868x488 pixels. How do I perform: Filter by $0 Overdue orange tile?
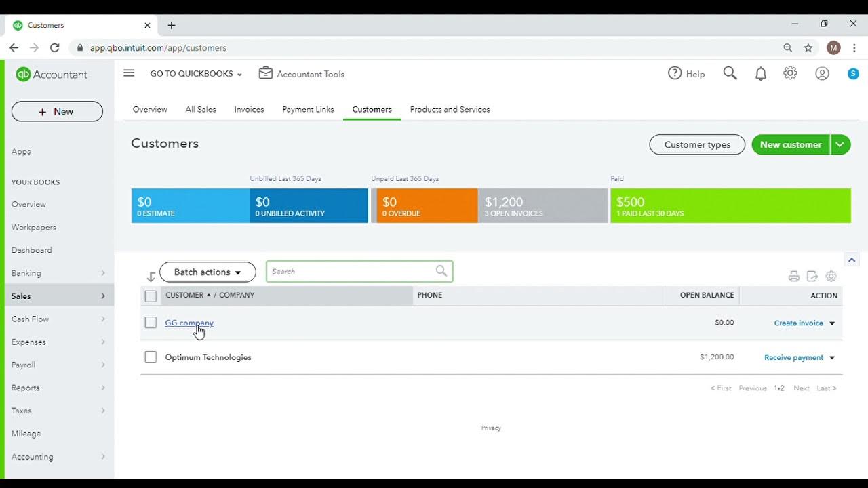(427, 206)
